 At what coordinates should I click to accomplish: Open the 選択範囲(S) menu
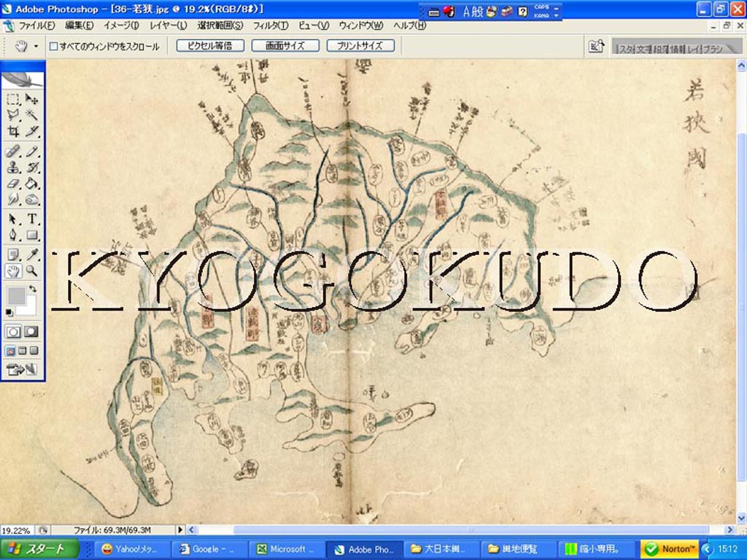click(x=220, y=26)
